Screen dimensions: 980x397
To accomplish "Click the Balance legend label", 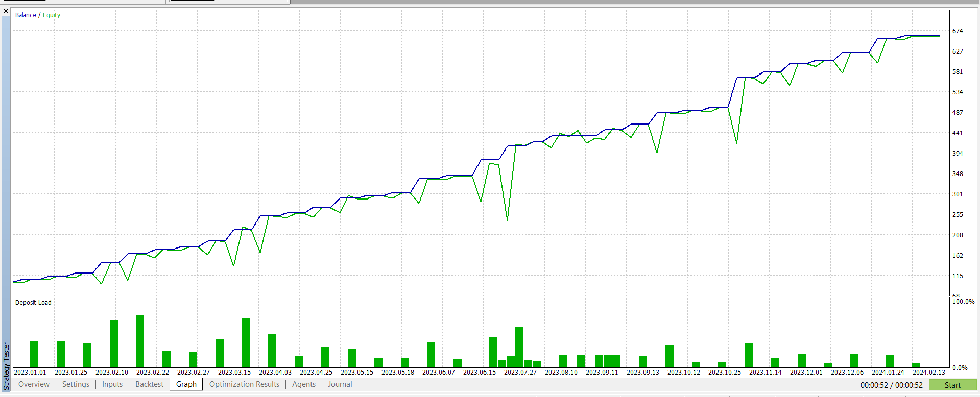I will [x=26, y=15].
